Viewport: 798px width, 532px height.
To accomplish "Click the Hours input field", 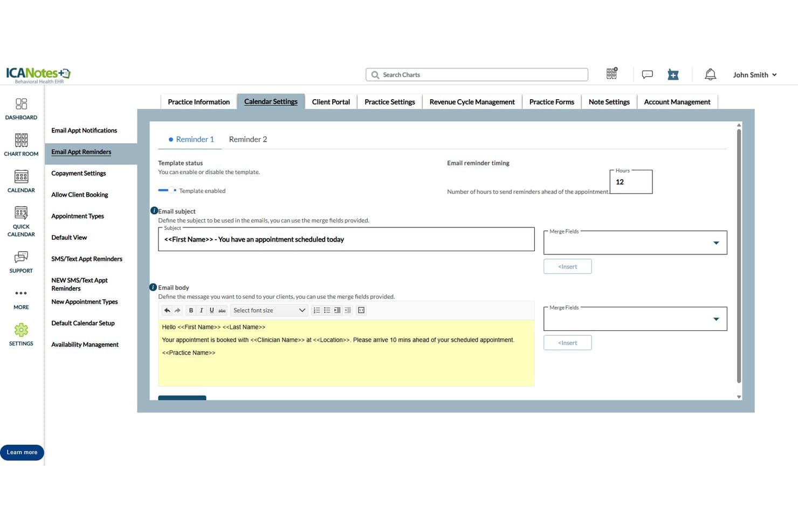I will [x=631, y=182].
